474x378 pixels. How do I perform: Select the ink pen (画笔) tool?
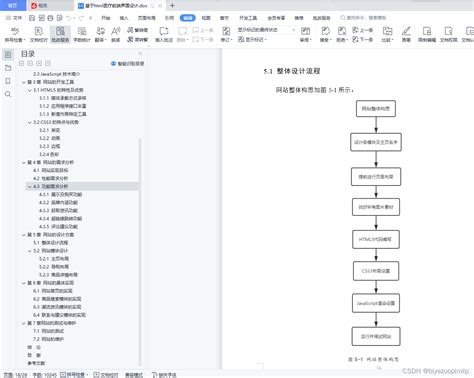(x=406, y=34)
